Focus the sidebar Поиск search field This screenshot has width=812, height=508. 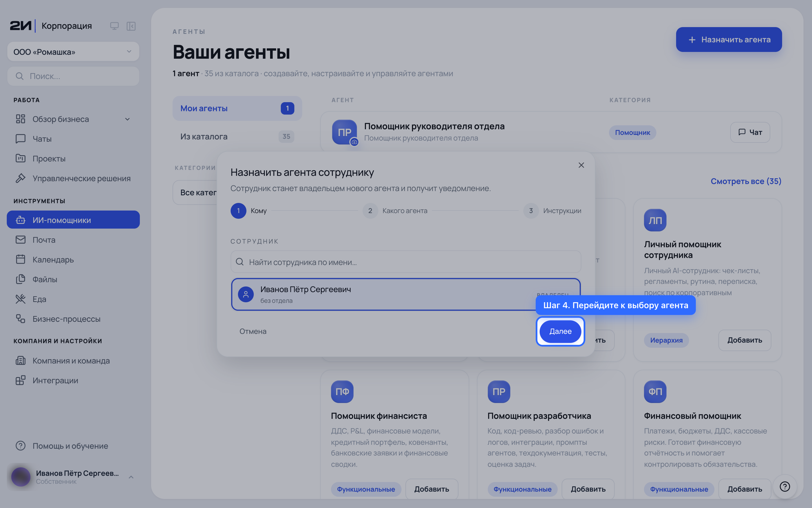point(73,76)
